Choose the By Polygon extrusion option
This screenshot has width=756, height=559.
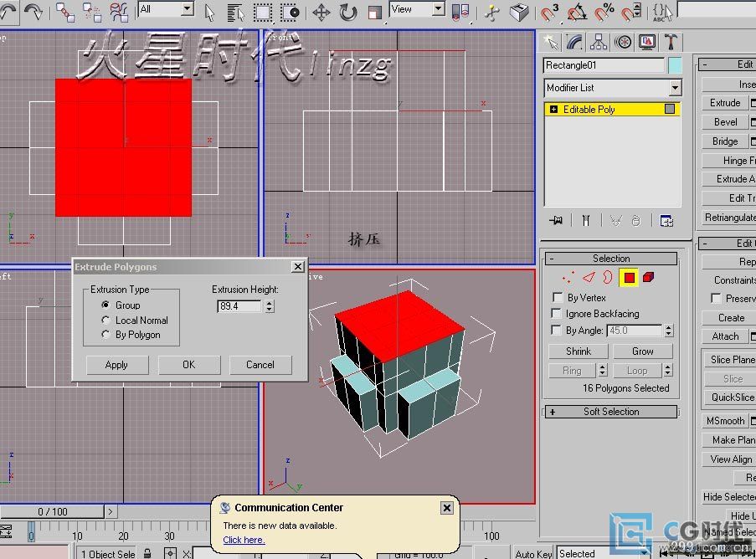pyautogui.click(x=106, y=335)
